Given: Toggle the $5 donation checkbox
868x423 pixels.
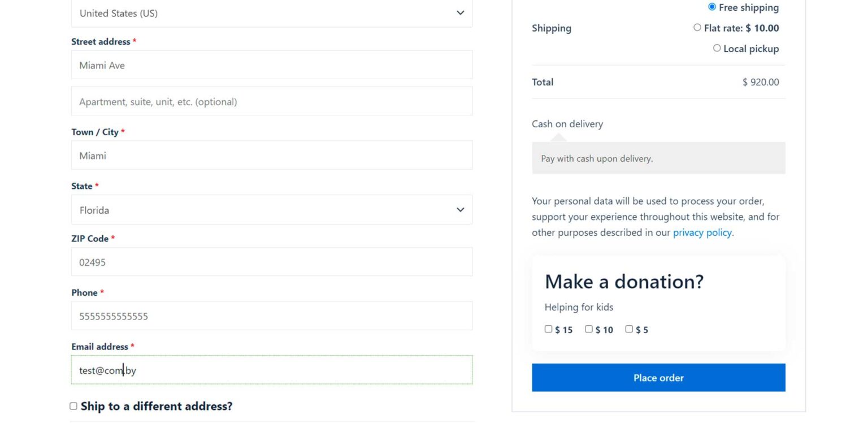Looking at the screenshot, I should click(629, 329).
